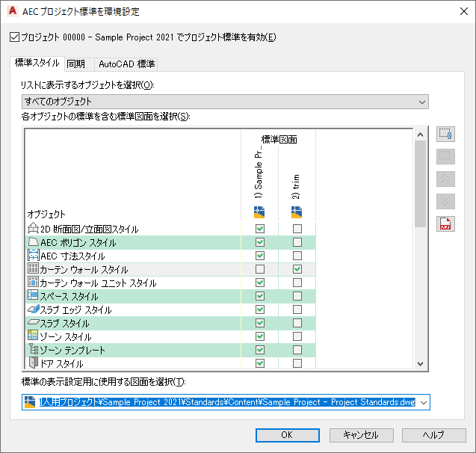Uncheck Sample Pr column for ドア スタイル
The height and width of the screenshot is (453, 476).
[260, 363]
